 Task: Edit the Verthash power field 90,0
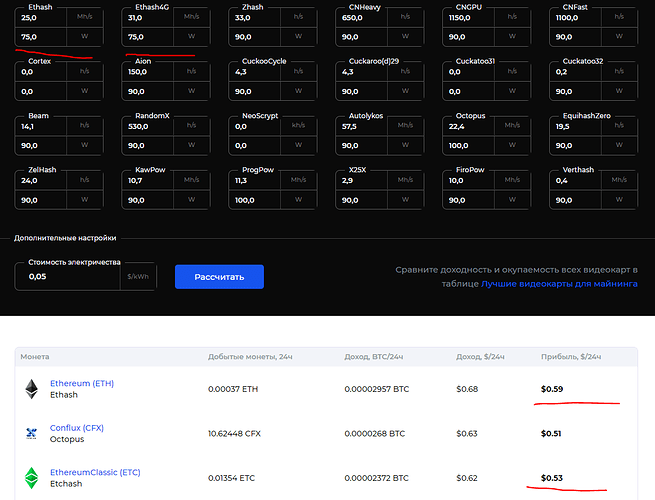(x=576, y=201)
